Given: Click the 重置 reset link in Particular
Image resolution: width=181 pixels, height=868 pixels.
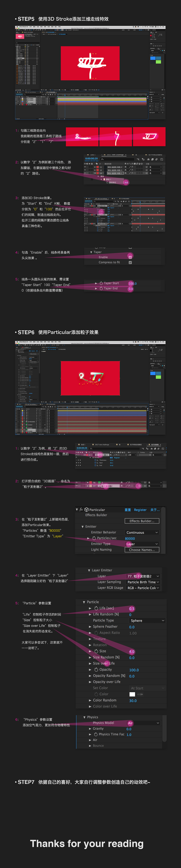Looking at the screenshot, I should coord(128,510).
